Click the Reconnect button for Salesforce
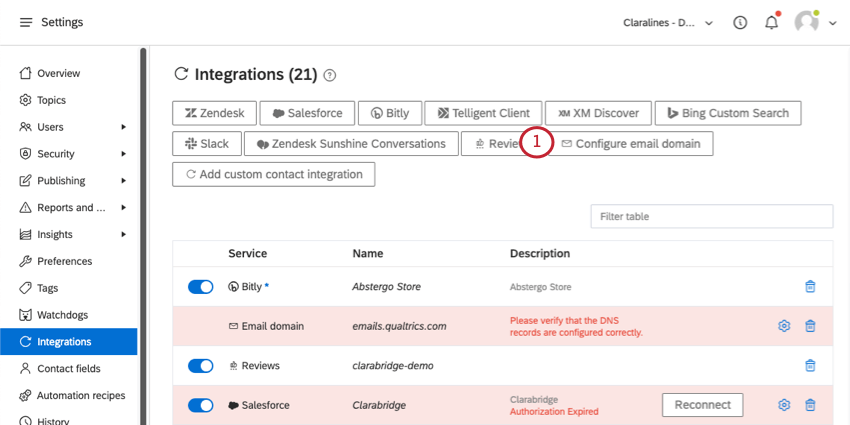The width and height of the screenshot is (850, 425). click(703, 405)
